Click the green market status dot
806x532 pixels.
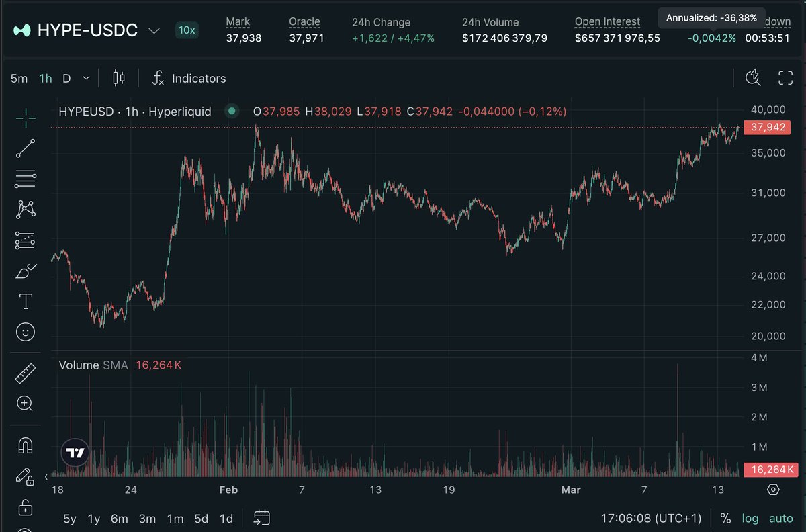(x=232, y=111)
